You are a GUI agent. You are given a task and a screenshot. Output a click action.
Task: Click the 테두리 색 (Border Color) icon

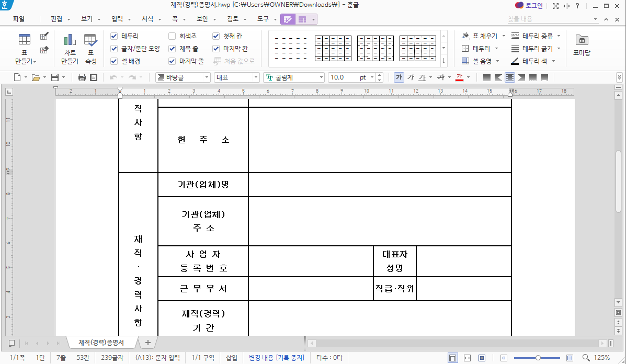516,61
